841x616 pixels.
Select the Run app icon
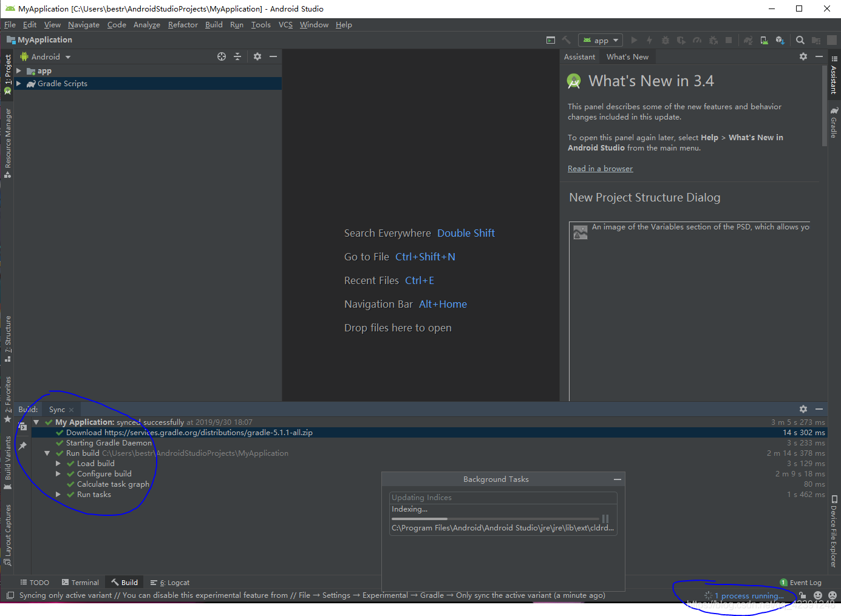634,40
